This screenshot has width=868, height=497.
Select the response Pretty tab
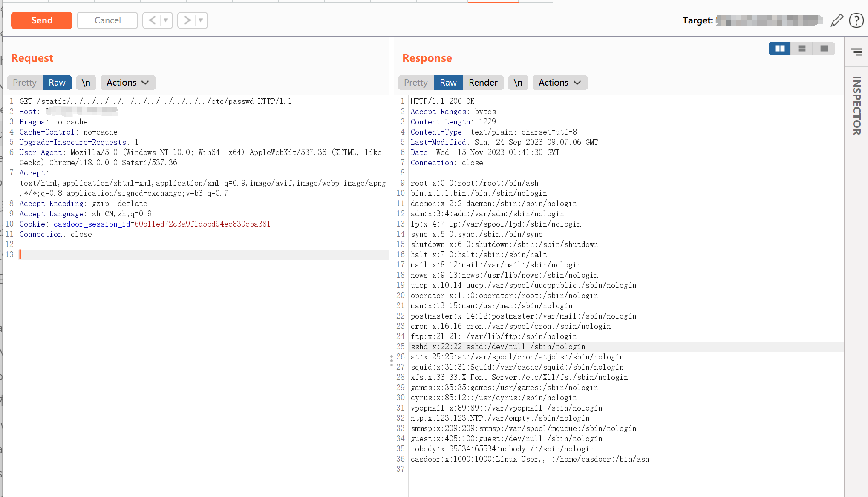[x=415, y=83]
